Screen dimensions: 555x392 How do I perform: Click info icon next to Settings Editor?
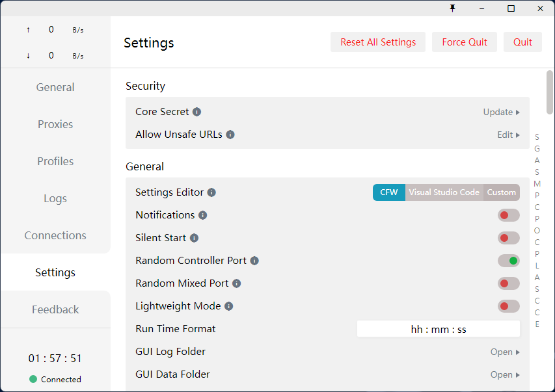(211, 192)
